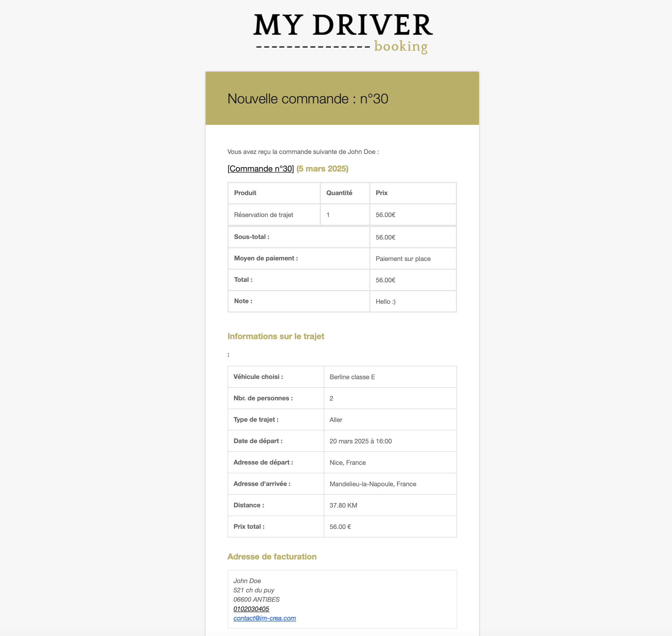Click the 'Sous-total :' label
Image resolution: width=672 pixels, height=636 pixels.
point(251,237)
